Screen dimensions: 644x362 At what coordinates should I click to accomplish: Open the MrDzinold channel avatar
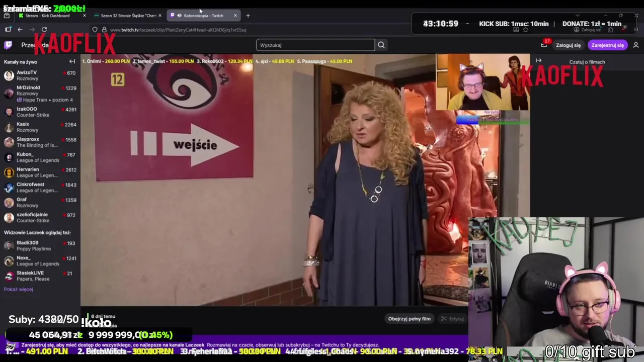pos(9,94)
